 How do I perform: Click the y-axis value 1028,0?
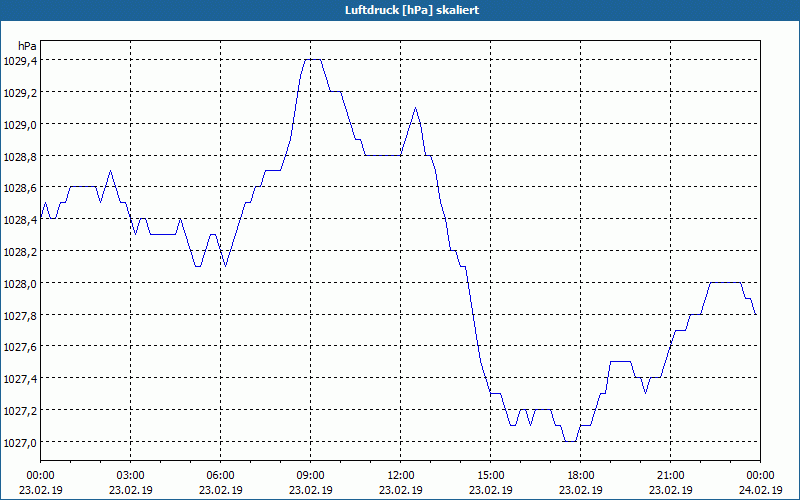click(x=20, y=284)
